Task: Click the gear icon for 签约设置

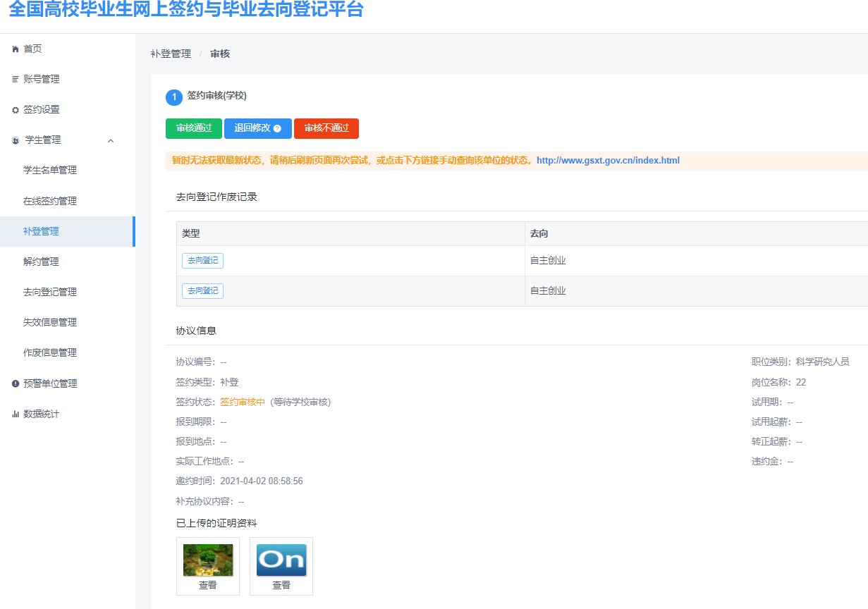Action: pos(16,110)
